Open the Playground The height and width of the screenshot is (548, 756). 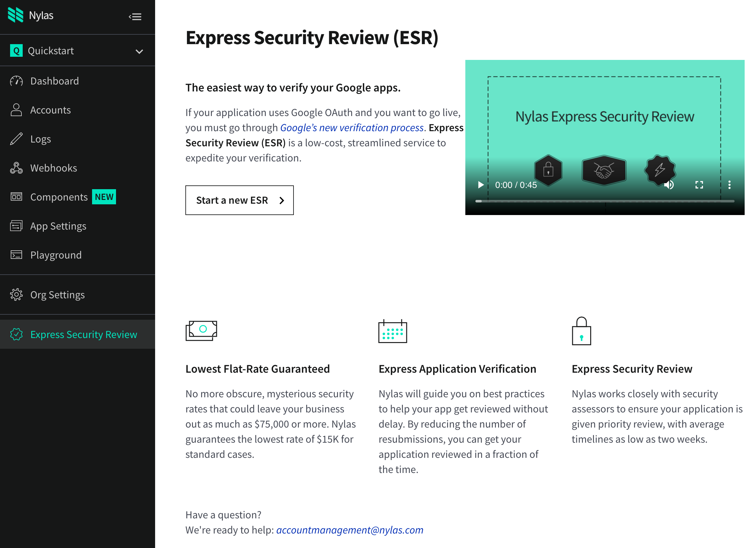(x=56, y=255)
